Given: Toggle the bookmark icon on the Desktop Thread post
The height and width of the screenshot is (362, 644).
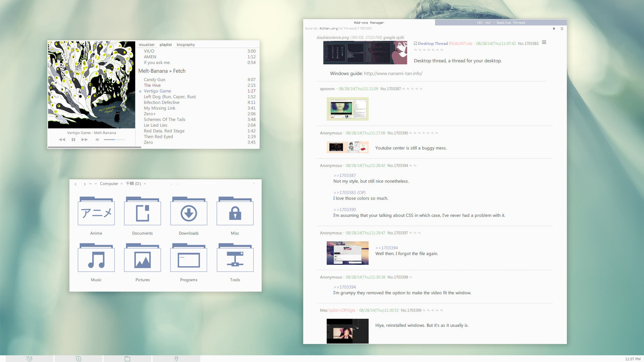Looking at the screenshot, I should click(x=415, y=44).
